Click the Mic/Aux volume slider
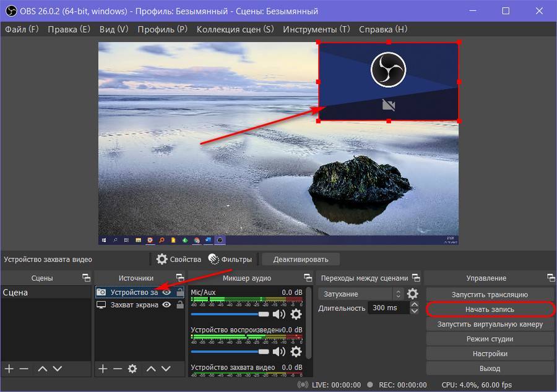Image resolution: width=557 pixels, height=392 pixels. pyautogui.click(x=230, y=314)
